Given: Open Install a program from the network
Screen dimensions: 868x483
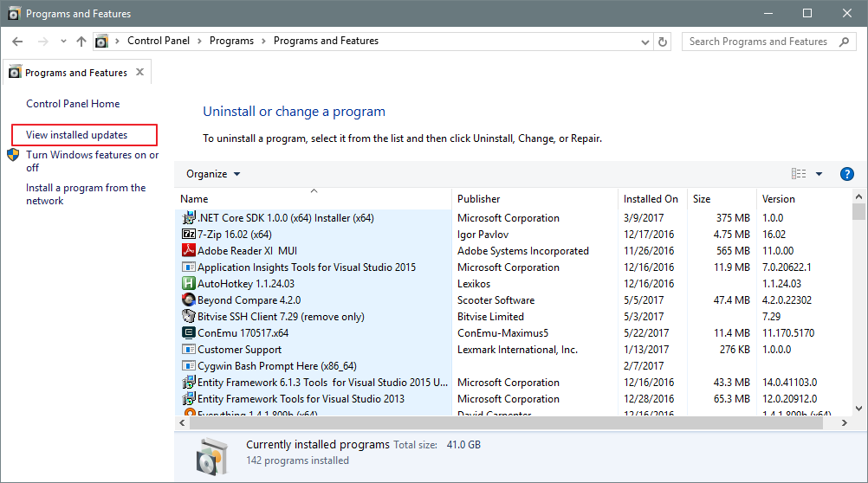Looking at the screenshot, I should coord(86,194).
